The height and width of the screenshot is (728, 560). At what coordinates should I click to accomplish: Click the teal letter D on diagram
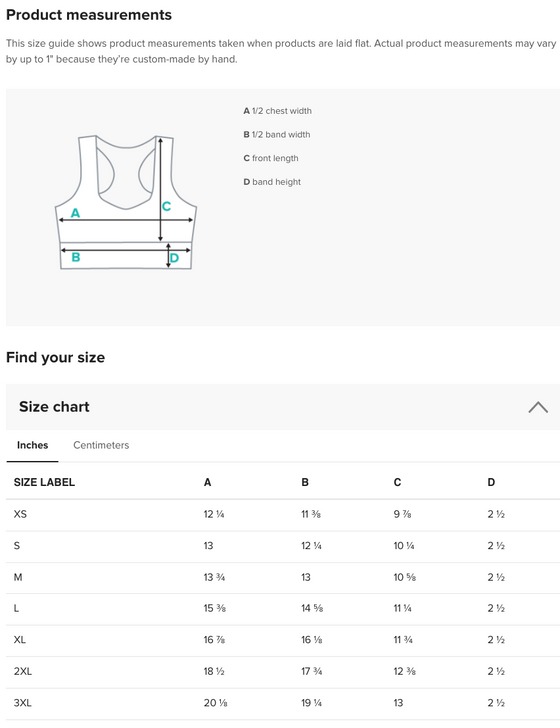(174, 258)
